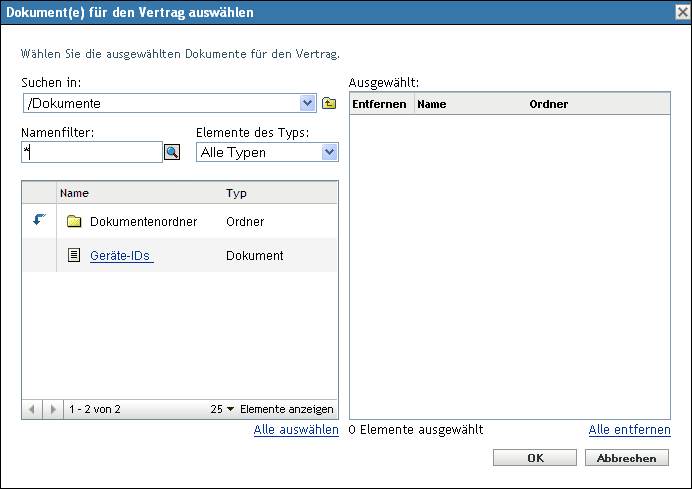Click the blue back arrow icon in list
Screen dimensions: 692x489
click(x=39, y=220)
